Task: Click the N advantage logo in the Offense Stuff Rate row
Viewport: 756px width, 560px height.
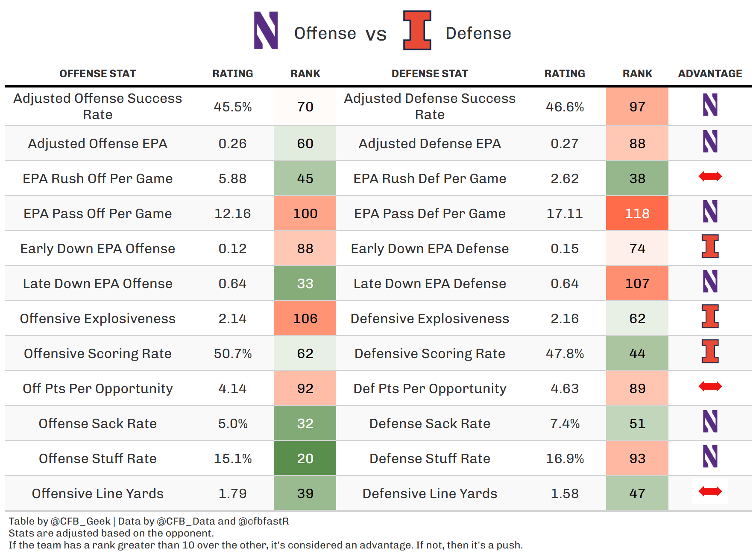Action: [710, 457]
